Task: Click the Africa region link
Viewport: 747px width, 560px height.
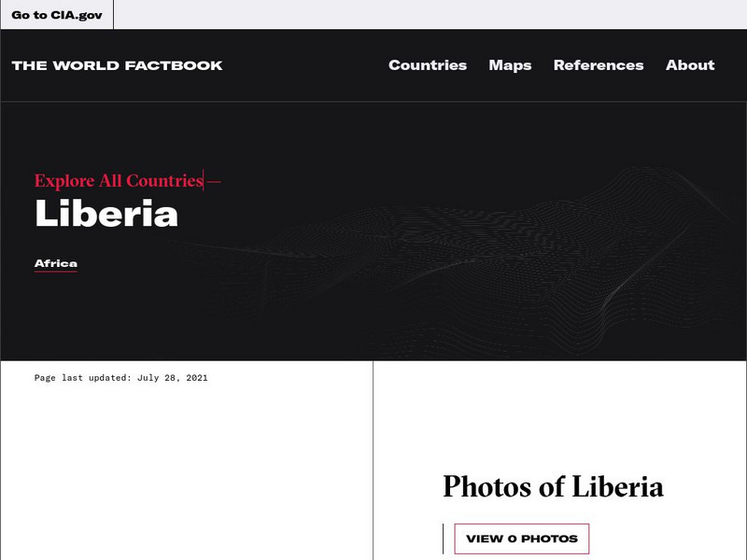Action: pos(56,263)
